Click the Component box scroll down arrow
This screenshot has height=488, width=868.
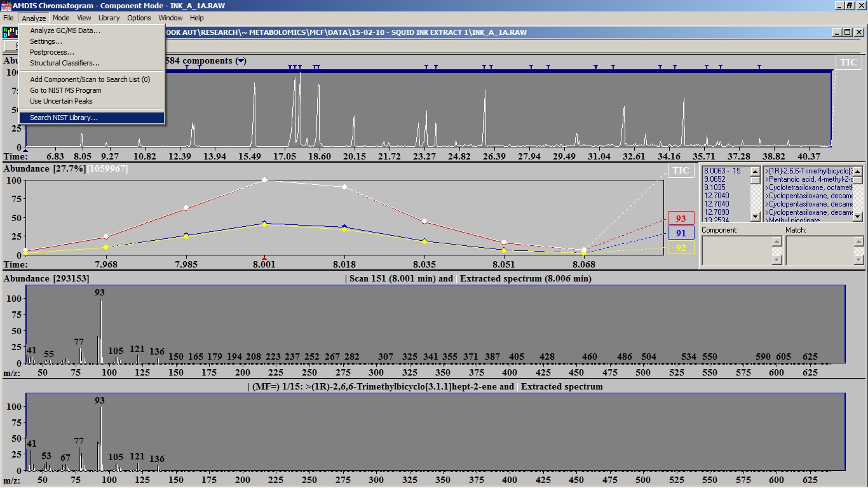pos(776,260)
